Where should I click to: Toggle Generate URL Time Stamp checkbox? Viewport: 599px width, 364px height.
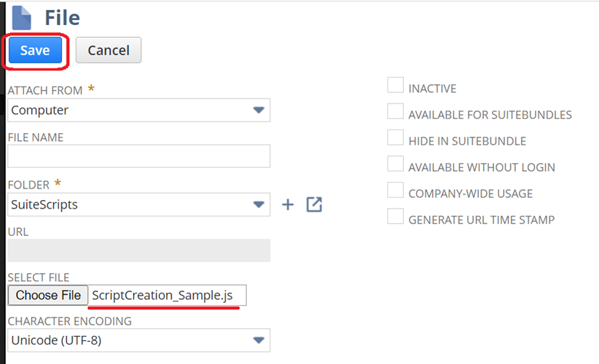click(x=395, y=217)
